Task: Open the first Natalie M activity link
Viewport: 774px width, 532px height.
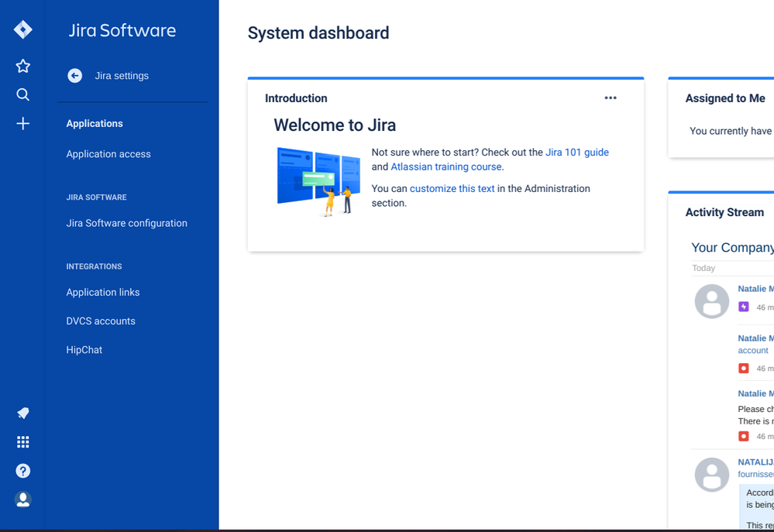Action: click(755, 289)
